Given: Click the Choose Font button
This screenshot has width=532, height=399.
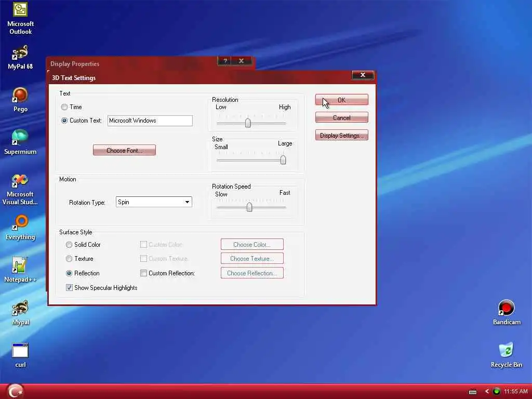Looking at the screenshot, I should coord(124,150).
